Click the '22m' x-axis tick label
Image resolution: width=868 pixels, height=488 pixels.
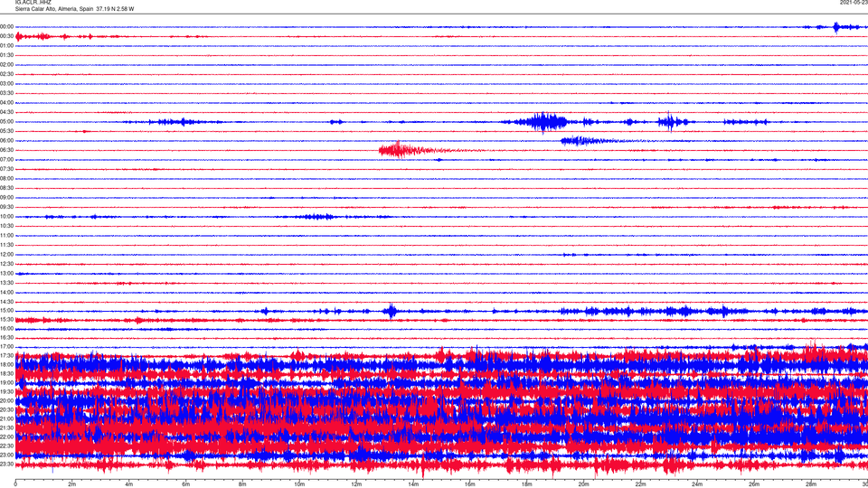tap(640, 484)
